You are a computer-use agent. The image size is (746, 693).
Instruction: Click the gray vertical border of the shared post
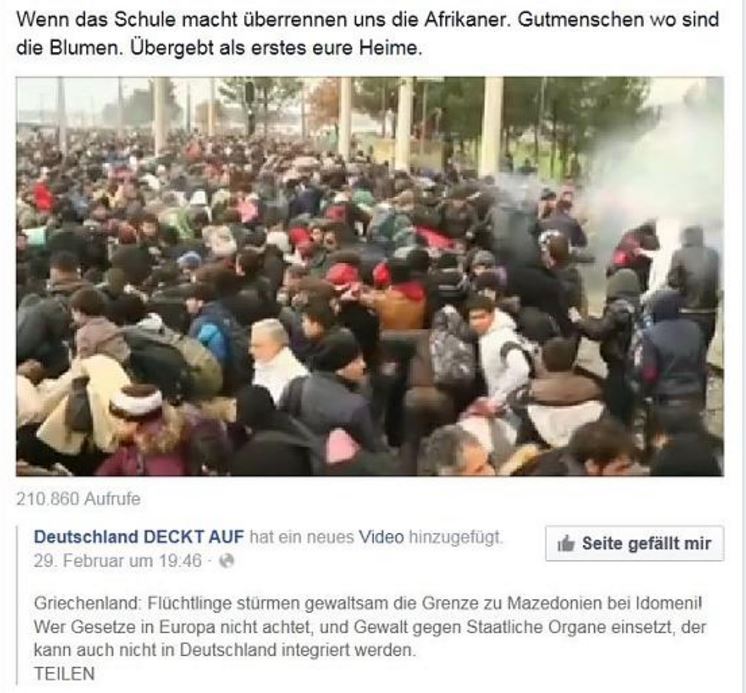tap(17, 605)
